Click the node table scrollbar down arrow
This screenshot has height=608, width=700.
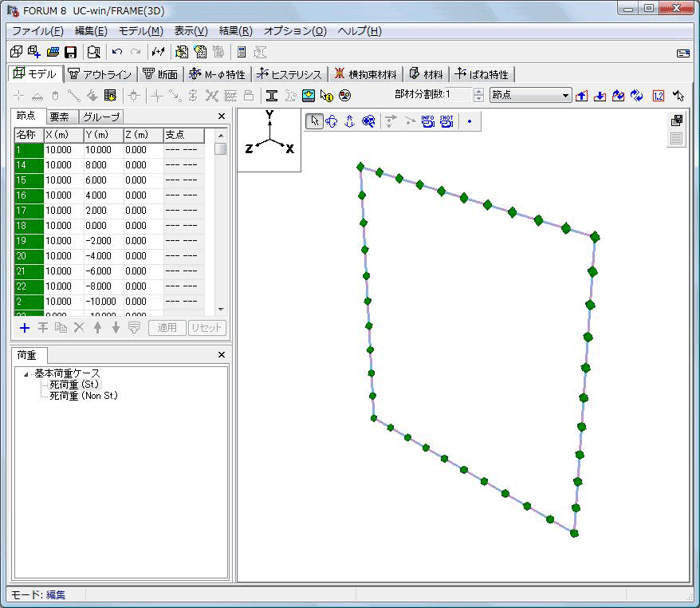pyautogui.click(x=221, y=309)
